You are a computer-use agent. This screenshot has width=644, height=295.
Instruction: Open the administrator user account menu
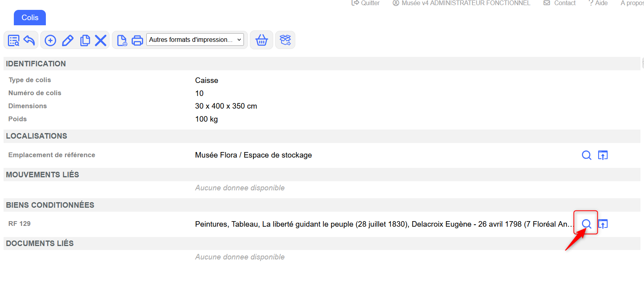pyautogui.click(x=461, y=3)
